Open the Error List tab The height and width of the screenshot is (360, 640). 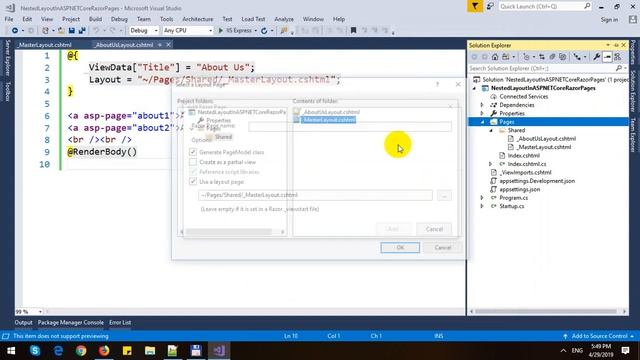pyautogui.click(x=120, y=322)
